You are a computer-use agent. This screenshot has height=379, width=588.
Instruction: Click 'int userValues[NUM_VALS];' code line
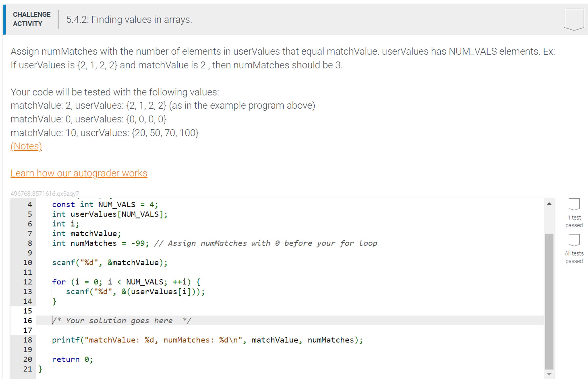tap(110, 214)
